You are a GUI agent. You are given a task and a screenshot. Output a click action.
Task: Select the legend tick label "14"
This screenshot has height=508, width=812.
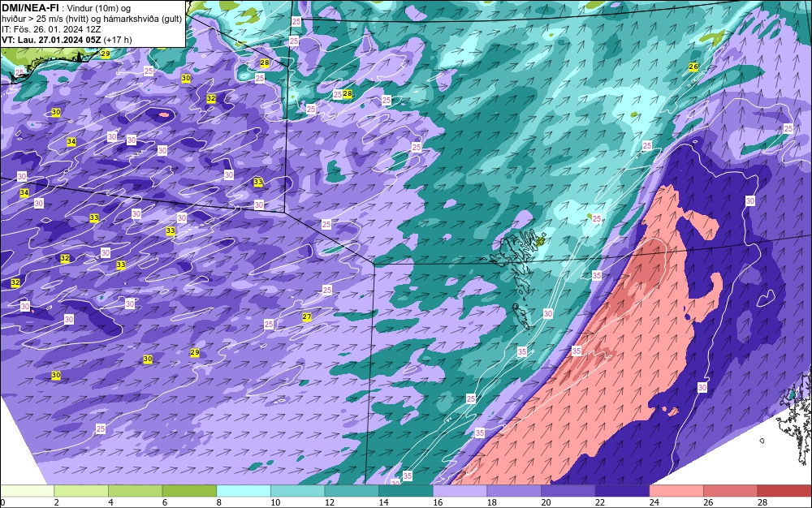384,502
